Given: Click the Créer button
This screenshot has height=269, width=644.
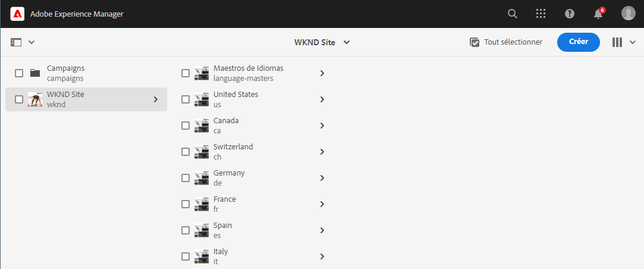Looking at the screenshot, I should click(578, 42).
